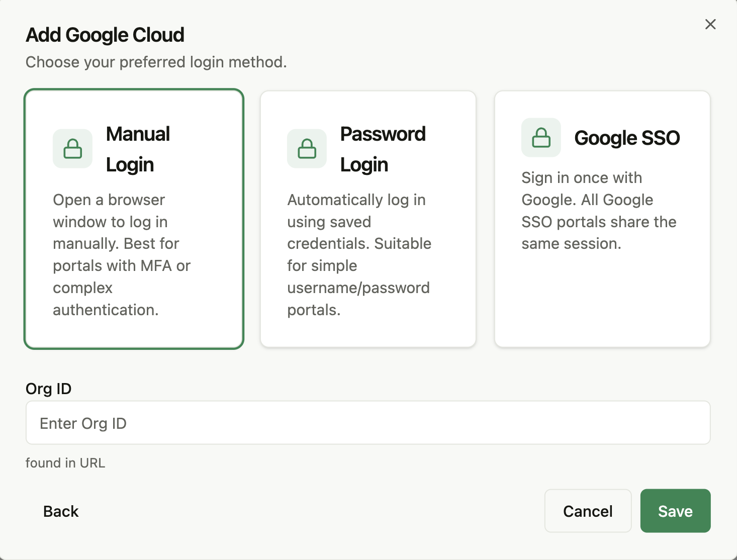Close the Add Google Cloud dialog
Viewport: 737px width, 560px height.
[710, 24]
